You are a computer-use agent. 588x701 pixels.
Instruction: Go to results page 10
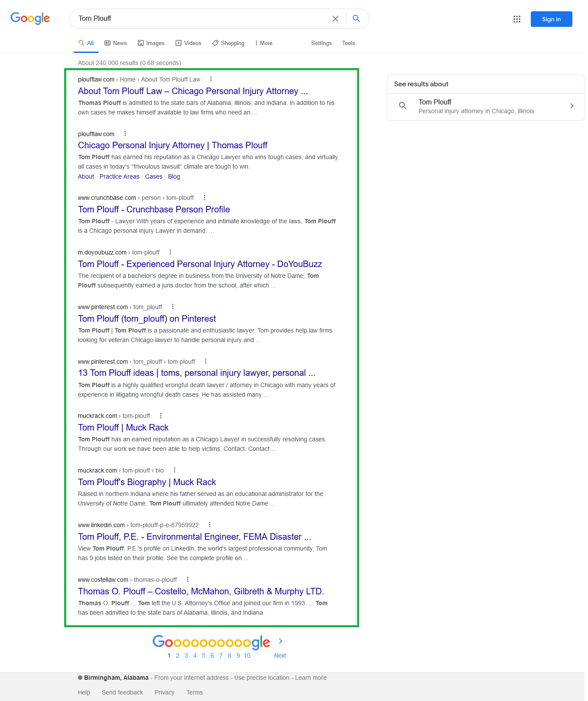coord(247,655)
